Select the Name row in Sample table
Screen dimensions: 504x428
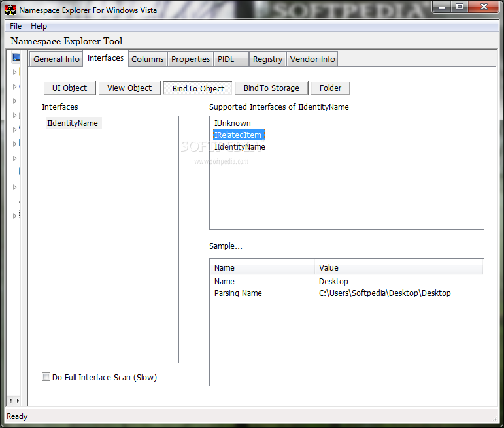coord(346,282)
